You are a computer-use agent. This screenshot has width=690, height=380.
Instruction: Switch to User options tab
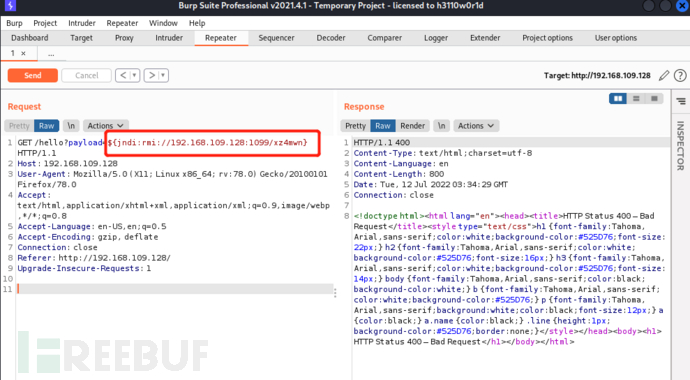pos(616,38)
